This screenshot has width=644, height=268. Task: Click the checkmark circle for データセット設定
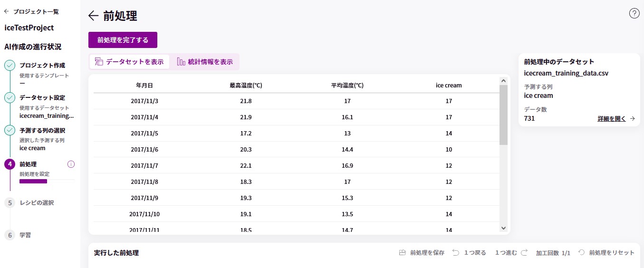(10, 98)
